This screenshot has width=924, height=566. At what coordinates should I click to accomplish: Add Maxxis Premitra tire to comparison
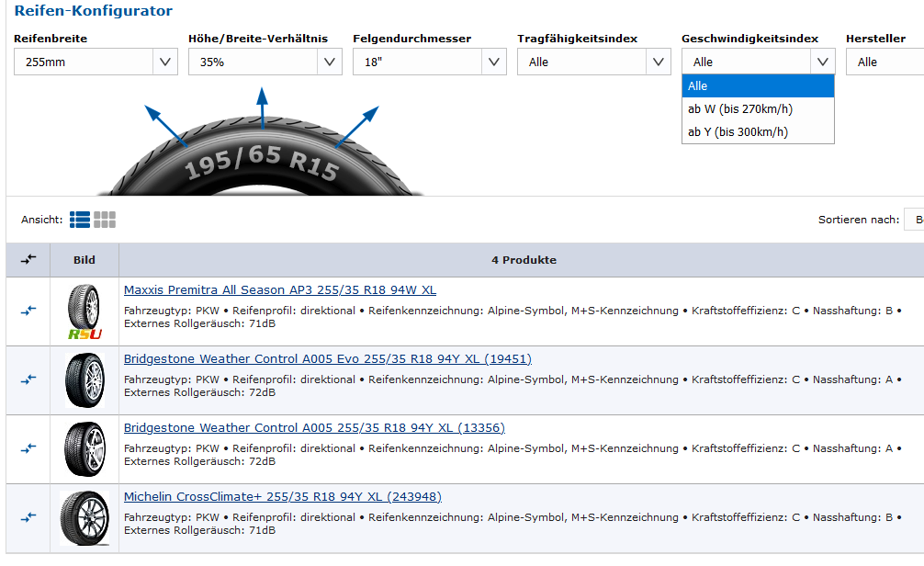click(28, 311)
